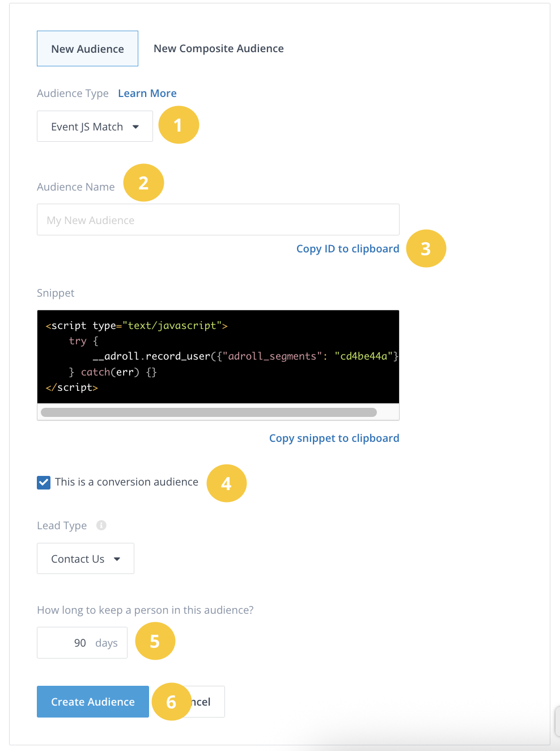Screen dimensions: 560x751
Task: Click the snippet horizontal scrollbar
Action: 209,412
